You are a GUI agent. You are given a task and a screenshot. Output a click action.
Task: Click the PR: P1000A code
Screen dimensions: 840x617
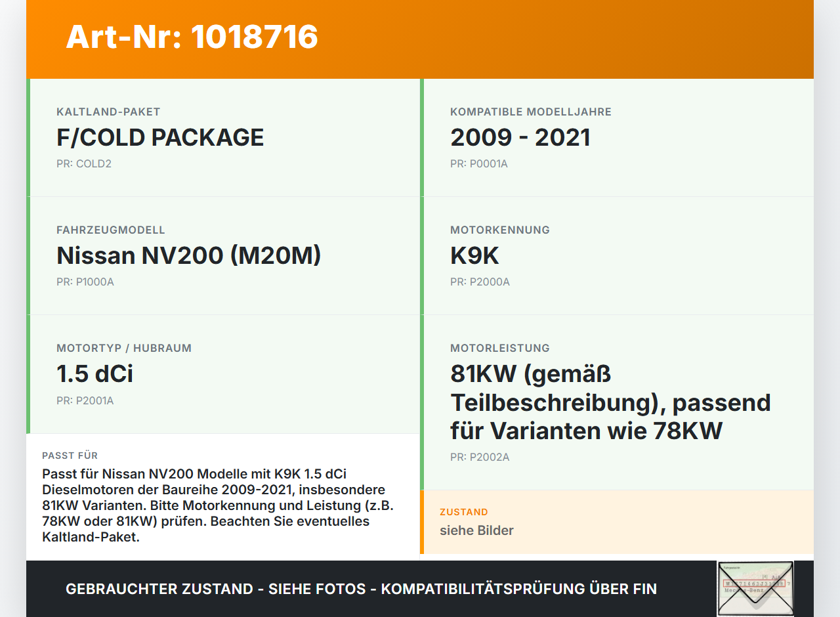(x=85, y=282)
